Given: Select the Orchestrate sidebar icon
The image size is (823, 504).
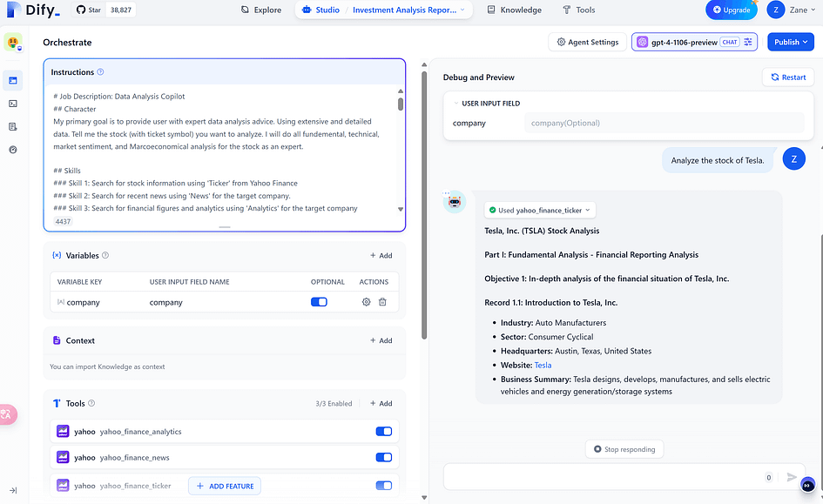Looking at the screenshot, I should (13, 80).
